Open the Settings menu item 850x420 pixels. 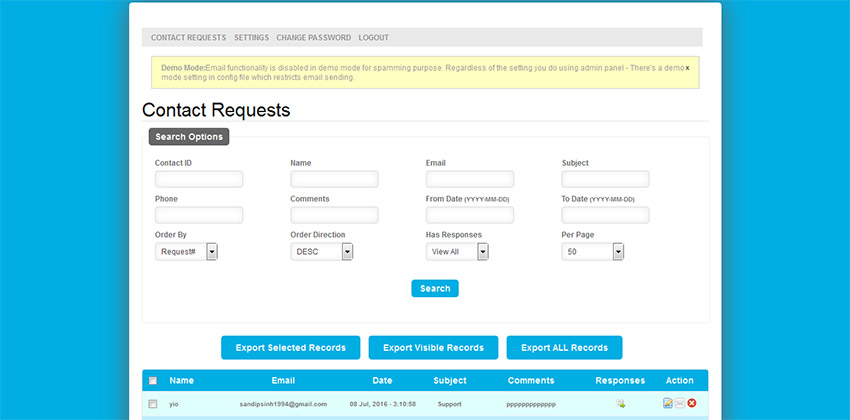pos(252,38)
